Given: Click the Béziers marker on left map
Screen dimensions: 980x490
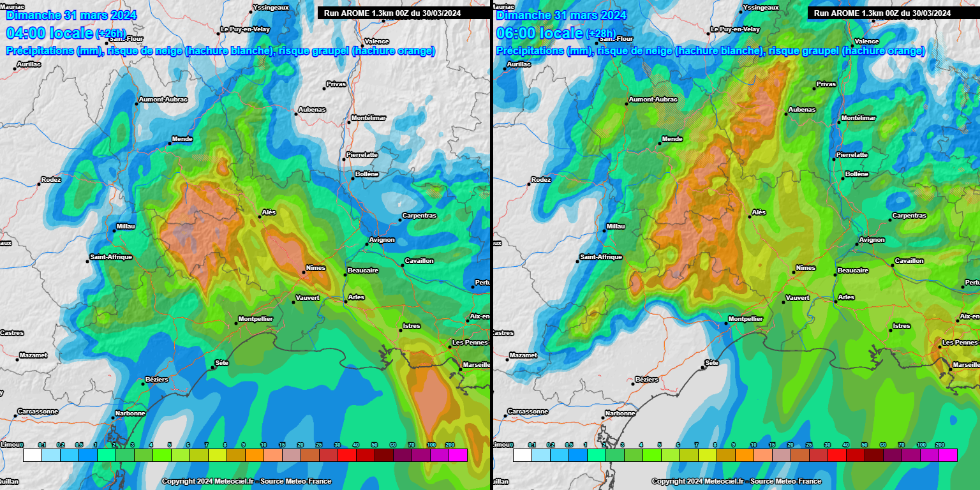Looking at the screenshot, I should point(143,383).
